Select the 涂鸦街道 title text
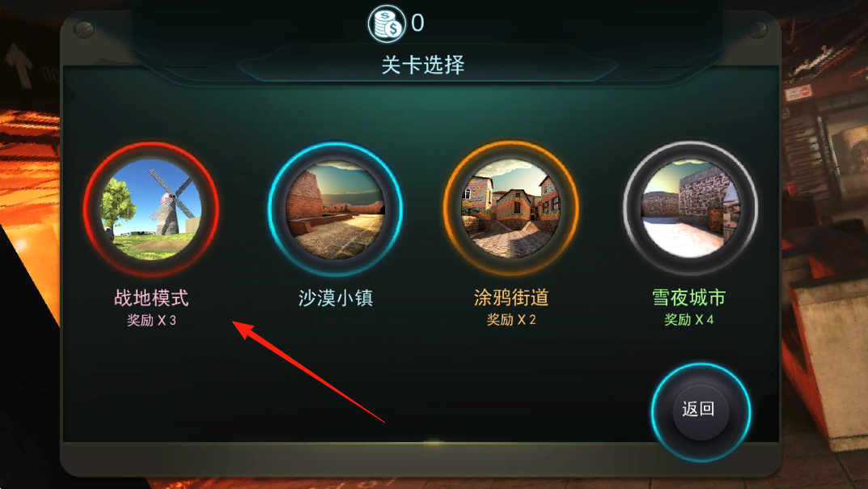868x489 pixels. (511, 297)
